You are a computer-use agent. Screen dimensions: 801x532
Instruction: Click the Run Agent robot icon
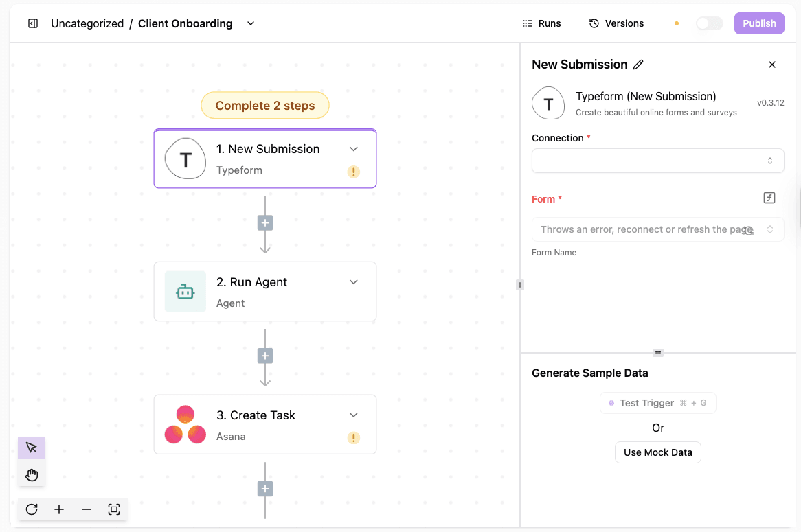185,291
